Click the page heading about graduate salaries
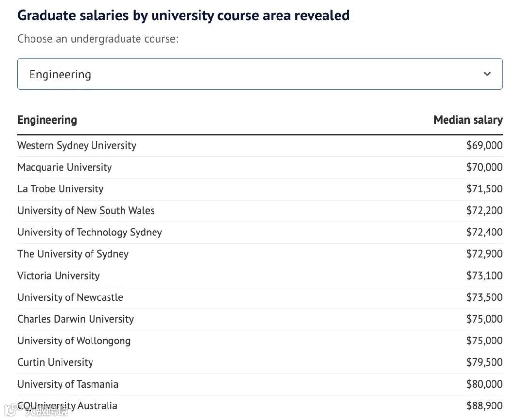 184,16
